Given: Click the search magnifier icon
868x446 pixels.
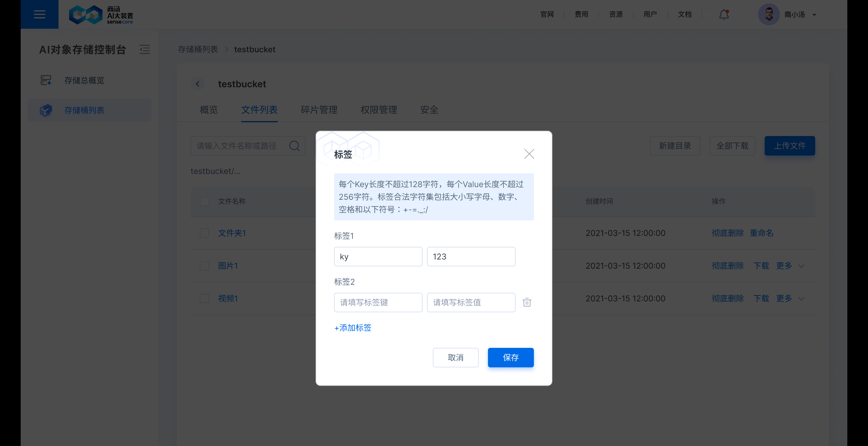Looking at the screenshot, I should pyautogui.click(x=294, y=146).
